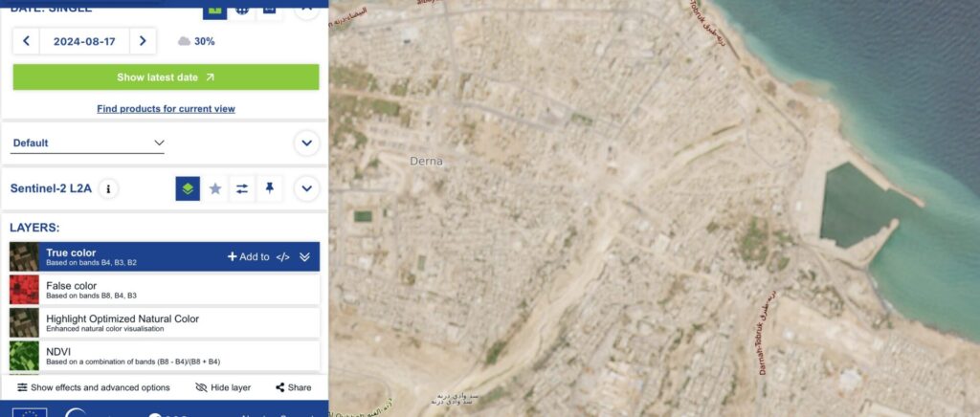Open the 2024-08-17 date picker field

pos(84,41)
